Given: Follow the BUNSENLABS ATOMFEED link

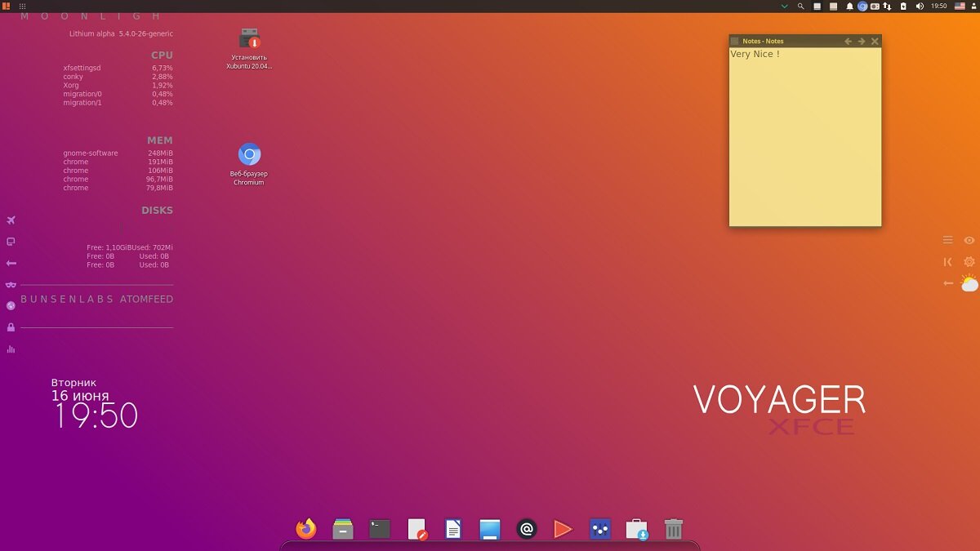Looking at the screenshot, I should (x=96, y=299).
